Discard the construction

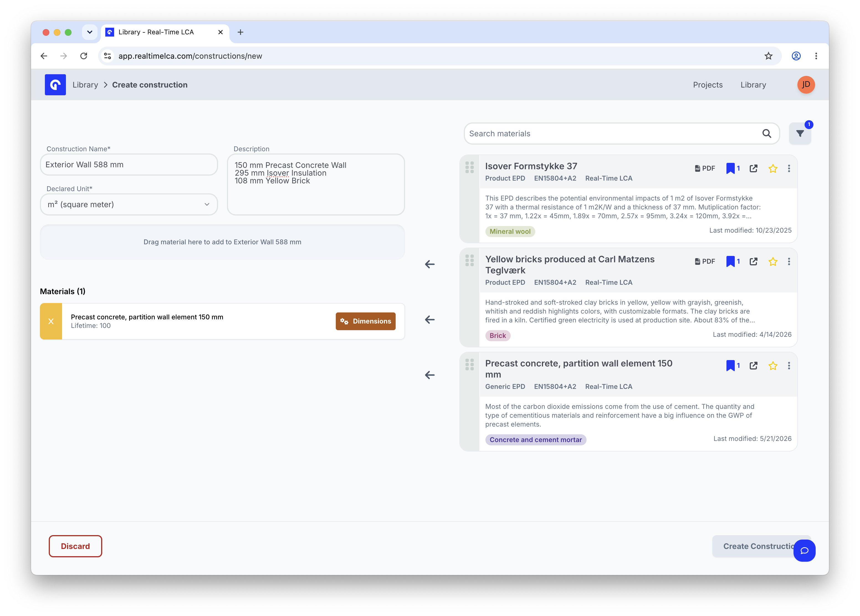pos(75,546)
